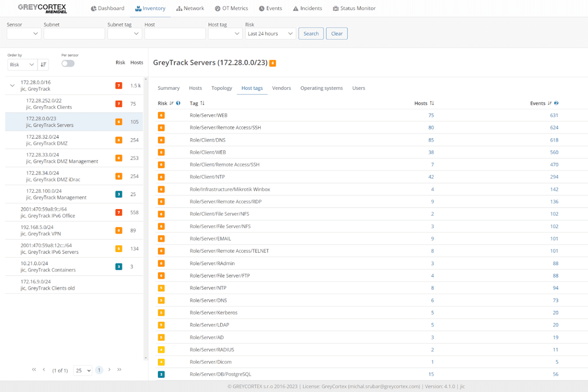Click risk badge for GreyTrack Containers subnet
Screen dimensions: 588x392
point(119,267)
